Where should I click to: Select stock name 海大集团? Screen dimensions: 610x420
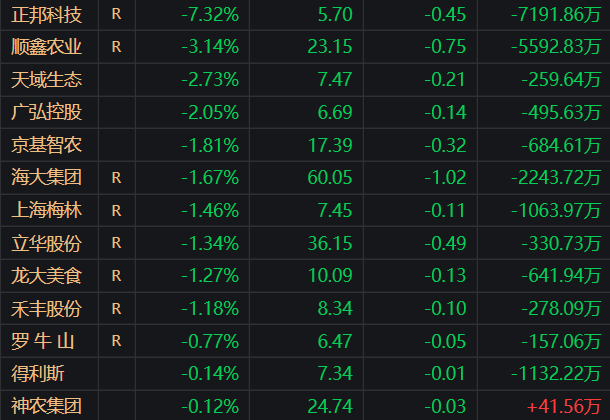(x=46, y=178)
